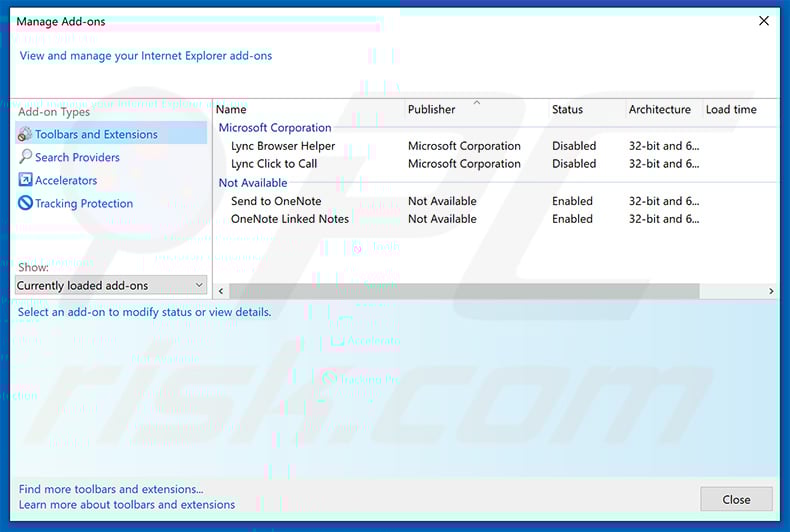This screenshot has width=790, height=532.
Task: Open 'Learn more about toolbars and extensions' link
Action: coord(127,504)
